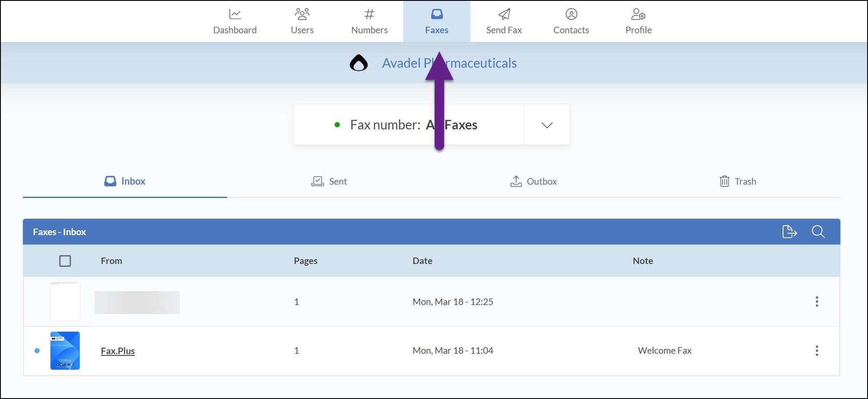Click the Fax.Plus sender link

[118, 351]
